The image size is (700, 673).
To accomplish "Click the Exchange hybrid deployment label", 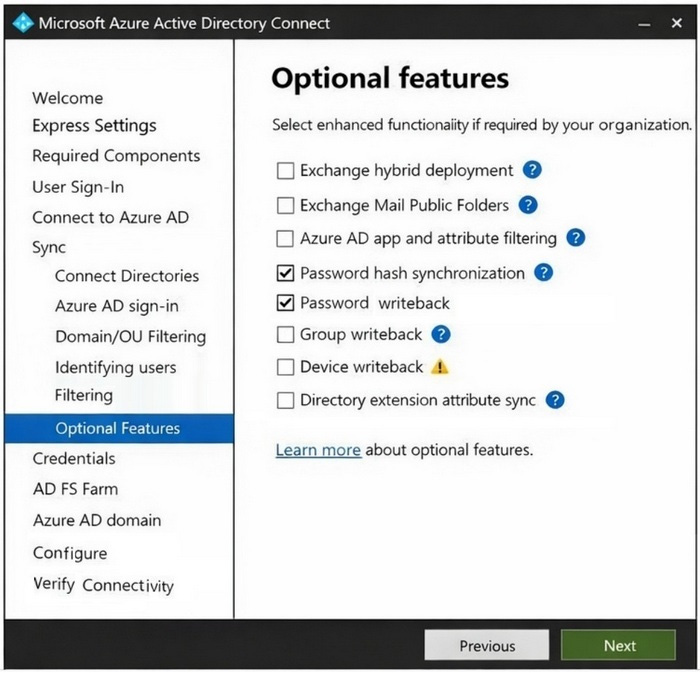I will tap(407, 171).
